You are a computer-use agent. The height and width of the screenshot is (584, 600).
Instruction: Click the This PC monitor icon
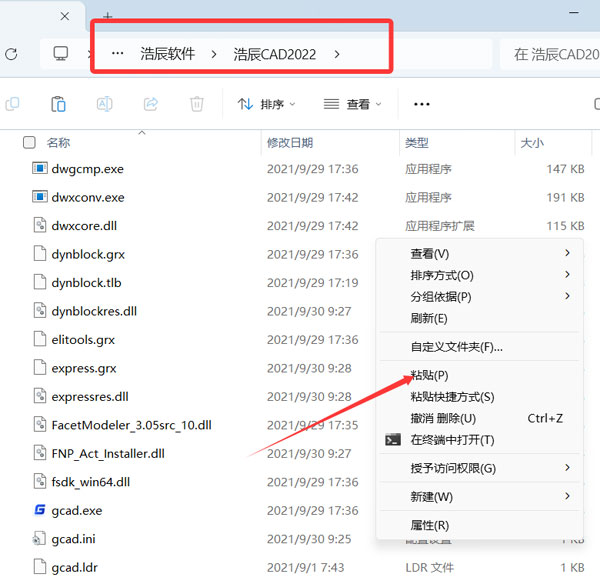(x=60, y=54)
